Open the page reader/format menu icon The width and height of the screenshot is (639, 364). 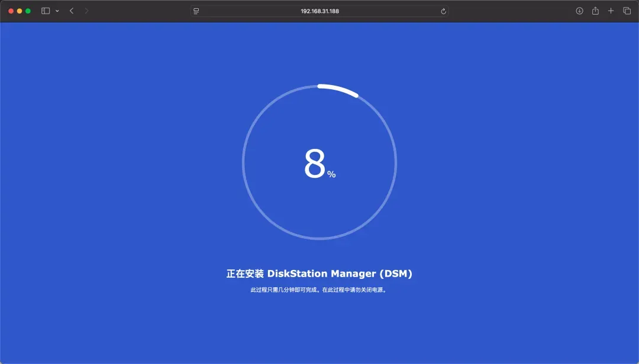[196, 11]
